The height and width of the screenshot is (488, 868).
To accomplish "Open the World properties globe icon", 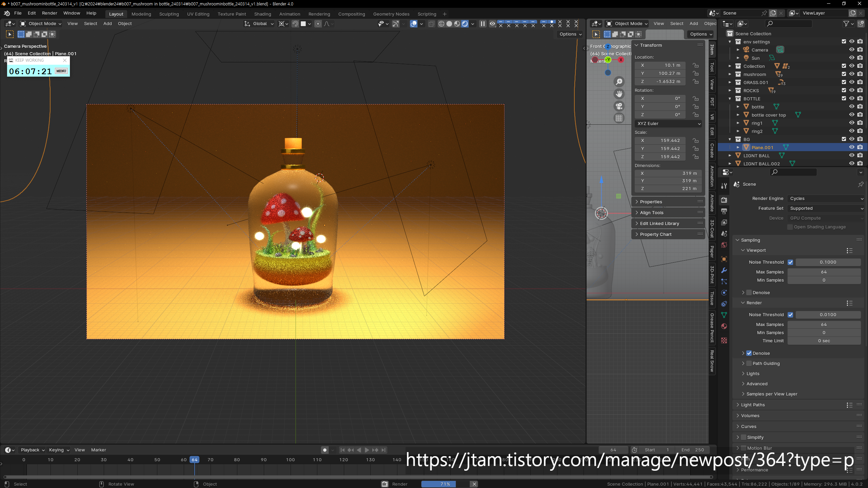I will tap(724, 245).
